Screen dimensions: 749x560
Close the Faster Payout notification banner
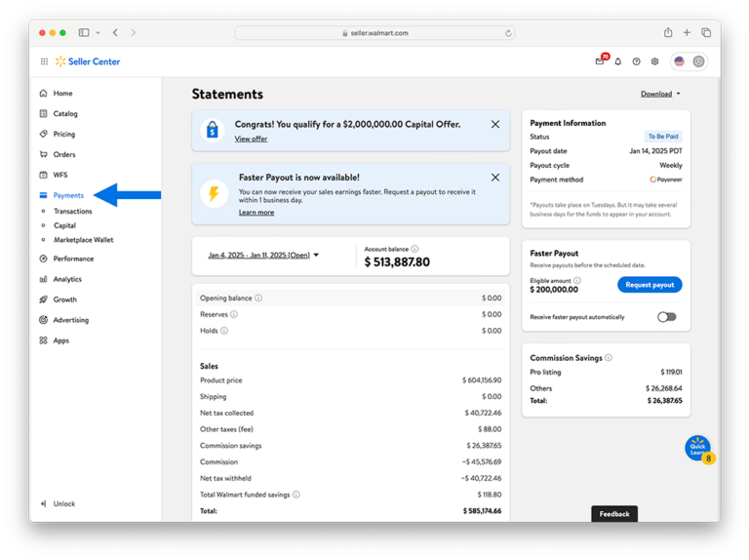495,178
